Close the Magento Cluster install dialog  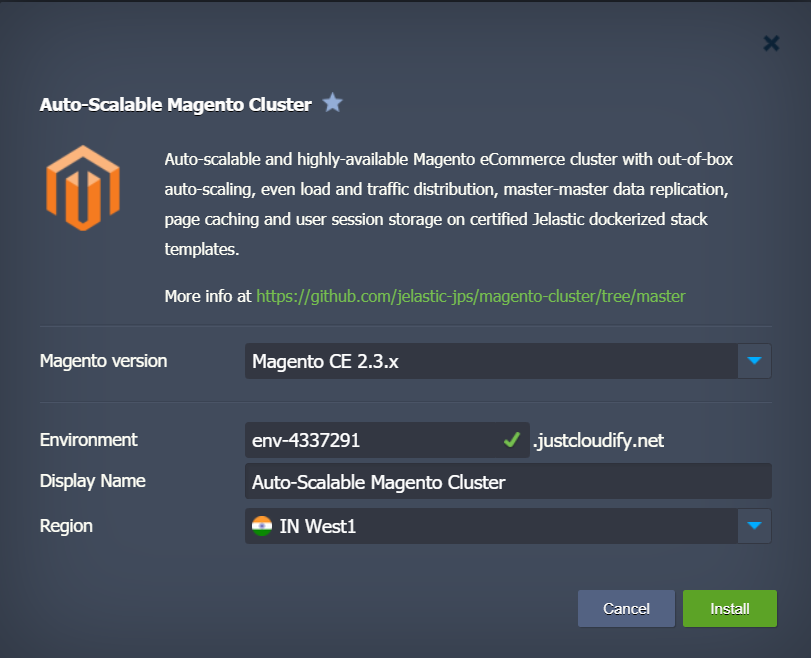(x=771, y=43)
